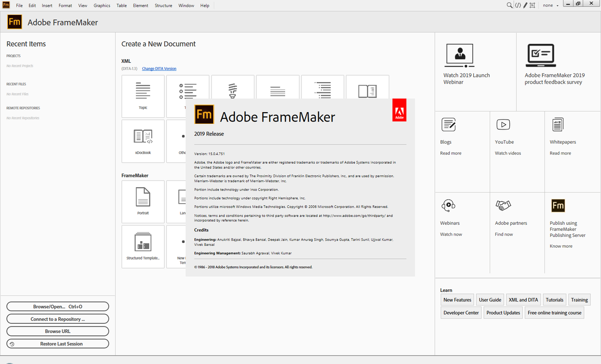Open the Table menu

pos(122,6)
